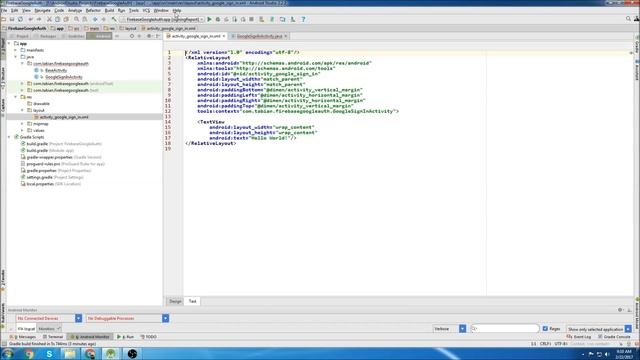Click the Help question mark toolbar icon
The height and width of the screenshot is (360, 640).
coord(303,19)
